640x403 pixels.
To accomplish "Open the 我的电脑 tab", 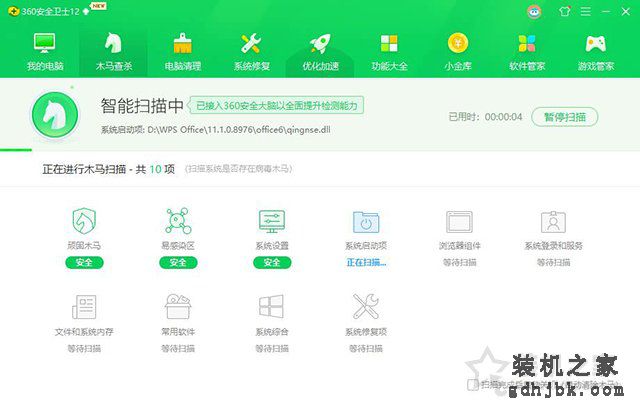I will click(x=44, y=51).
